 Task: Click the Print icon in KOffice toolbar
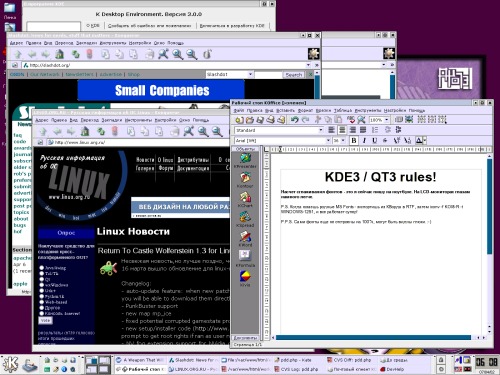(x=270, y=120)
